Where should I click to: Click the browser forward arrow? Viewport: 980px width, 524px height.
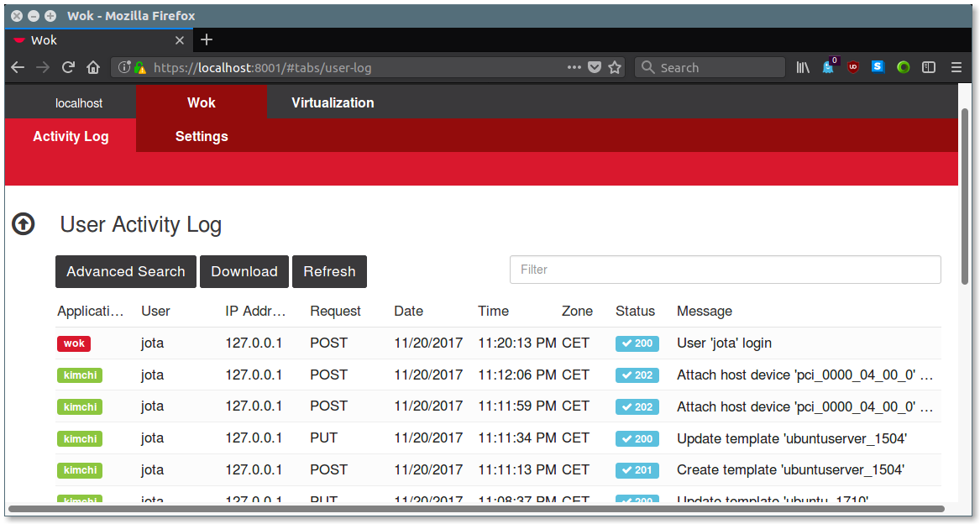pyautogui.click(x=43, y=67)
